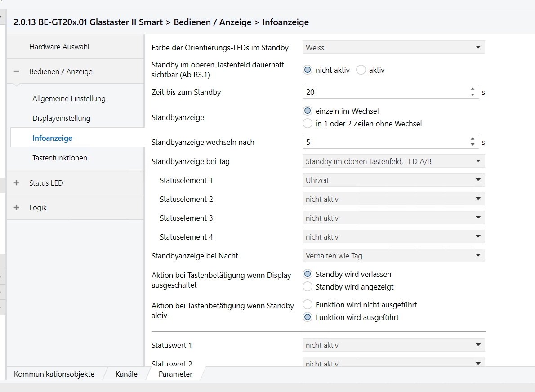Open the Statuselement 1 dropdown
Viewport: 535px width, 392px height.
pyautogui.click(x=393, y=180)
